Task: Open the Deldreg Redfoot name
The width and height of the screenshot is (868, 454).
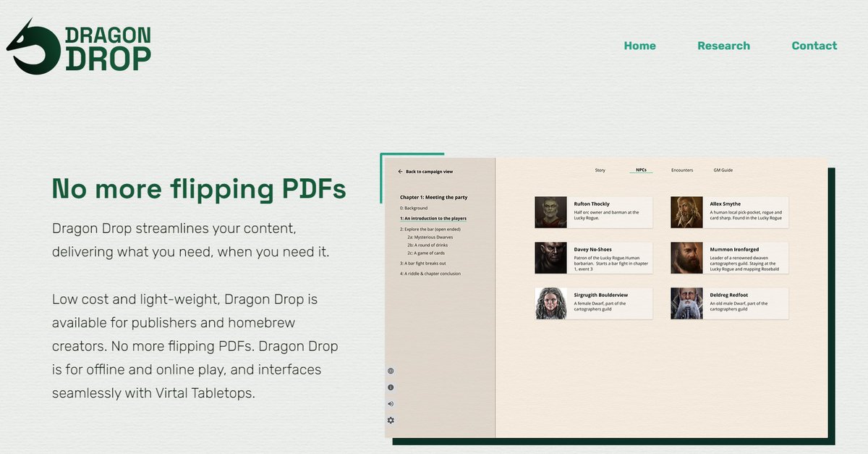Action: 728,295
